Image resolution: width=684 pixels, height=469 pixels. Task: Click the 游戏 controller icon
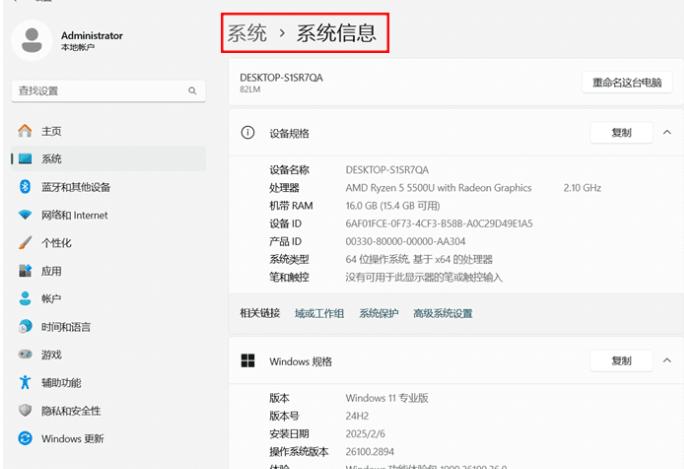[x=25, y=354]
